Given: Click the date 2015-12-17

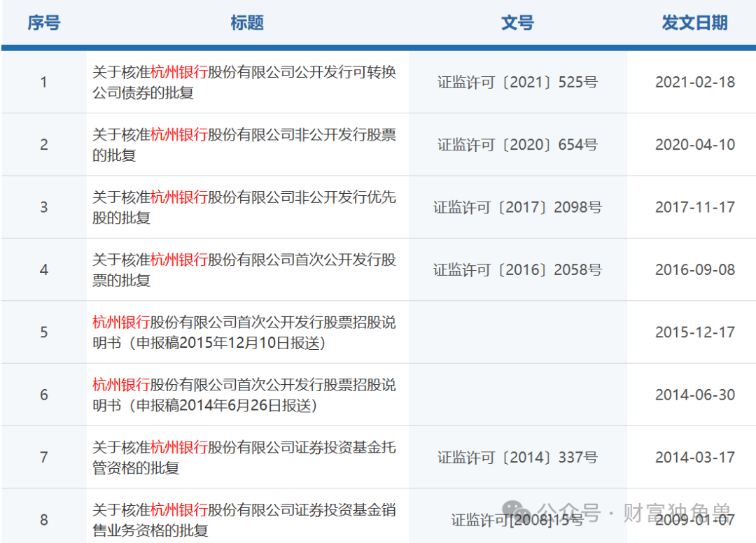Looking at the screenshot, I should [x=695, y=332].
